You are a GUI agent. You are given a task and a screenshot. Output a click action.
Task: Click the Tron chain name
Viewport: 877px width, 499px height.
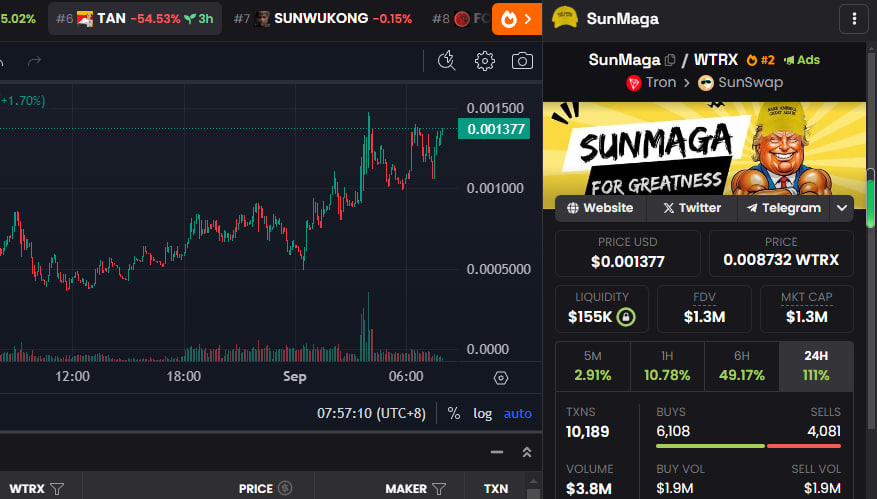coord(661,83)
